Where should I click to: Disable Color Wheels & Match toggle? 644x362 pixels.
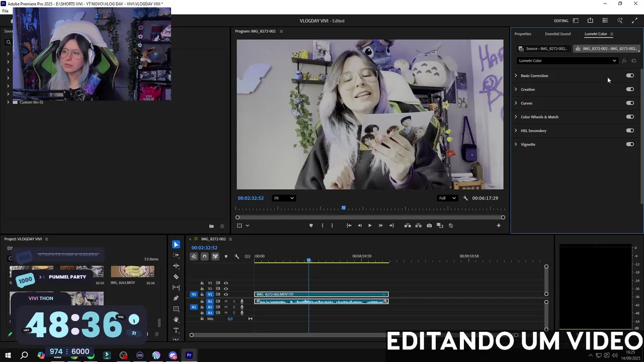point(630,117)
